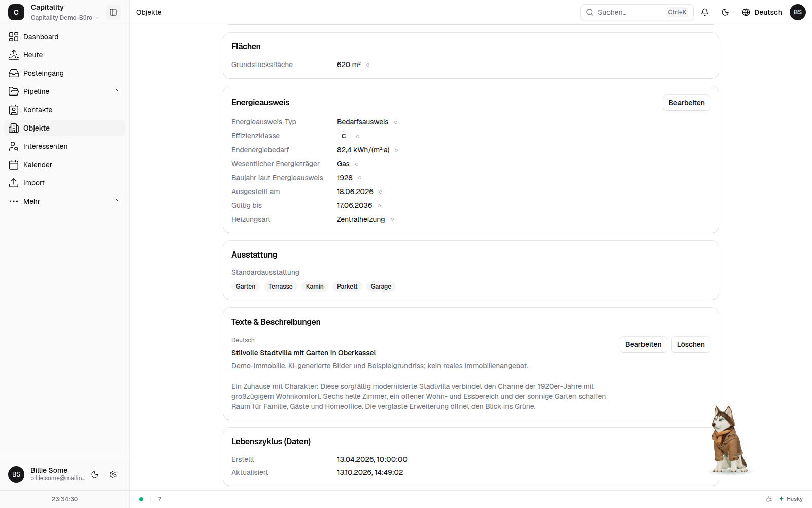Click the Husky assistant label
This screenshot has height=508, width=812.
791,499
